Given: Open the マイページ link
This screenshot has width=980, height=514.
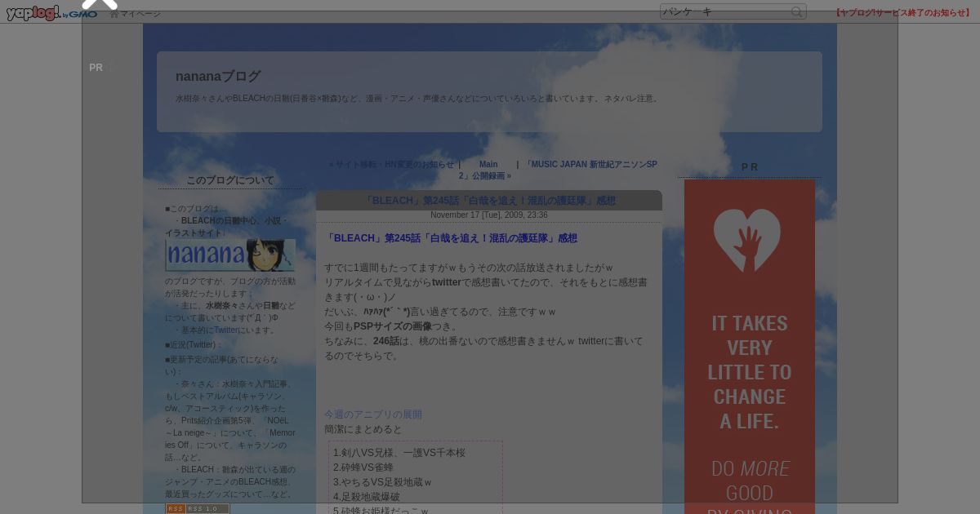Looking at the screenshot, I should click(x=136, y=14).
